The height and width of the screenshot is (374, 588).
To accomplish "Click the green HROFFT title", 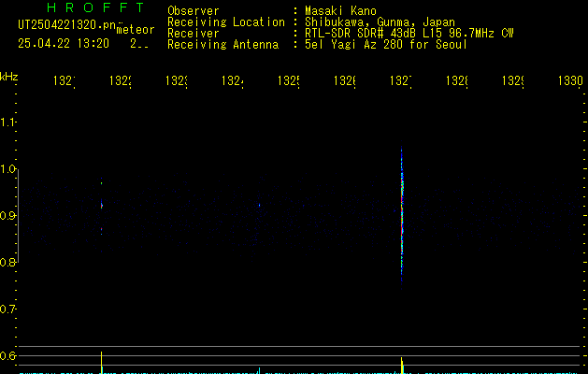I will (x=95, y=7).
